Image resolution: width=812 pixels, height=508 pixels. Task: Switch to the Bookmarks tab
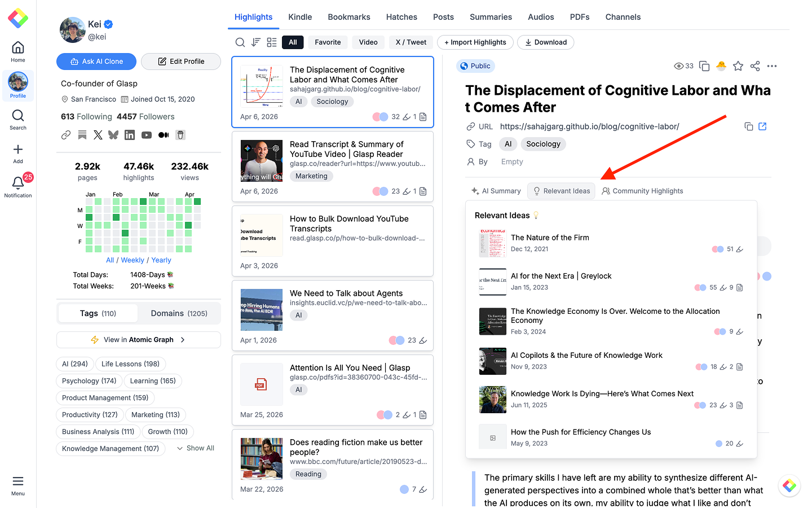click(x=349, y=17)
